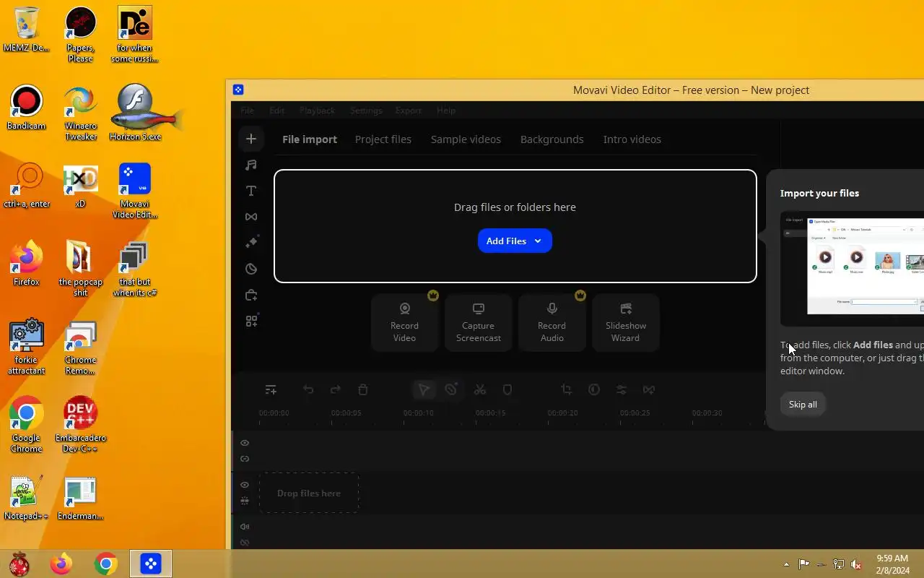Open the Transitions bow-tie section

click(251, 217)
